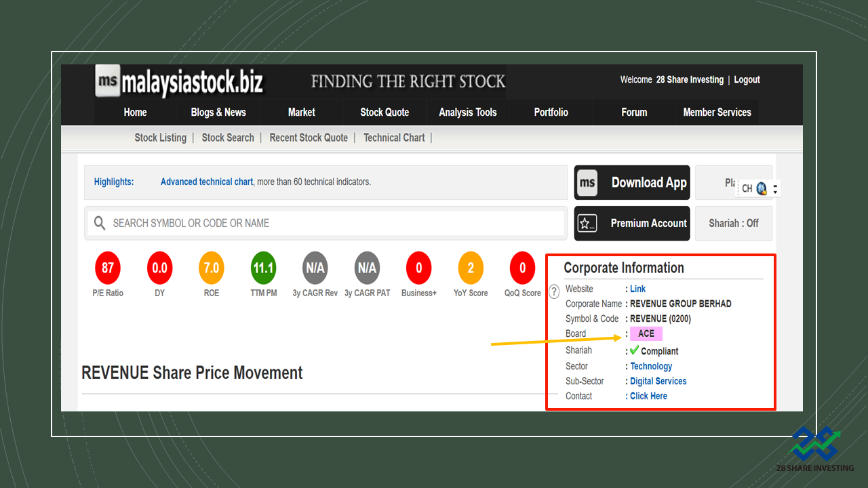Viewport: 868px width, 488px height.
Task: Click REVENUE GROUP BERHAD corporate name
Action: (x=681, y=304)
